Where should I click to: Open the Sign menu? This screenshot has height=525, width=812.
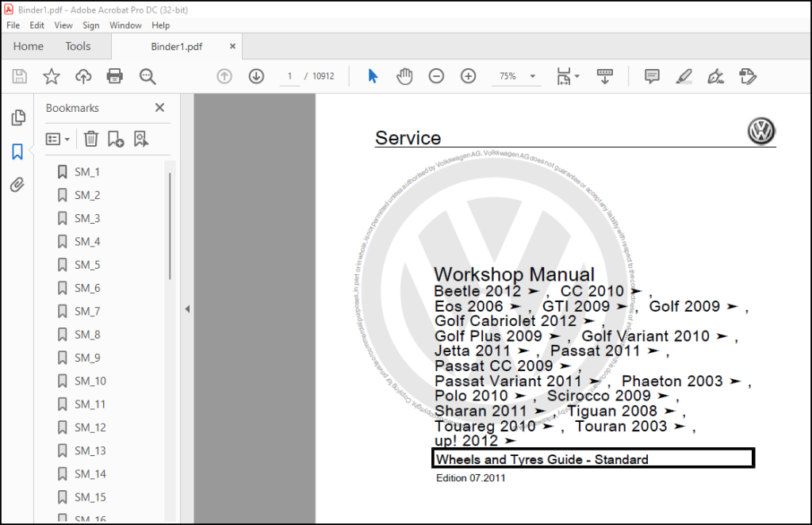[x=90, y=25]
